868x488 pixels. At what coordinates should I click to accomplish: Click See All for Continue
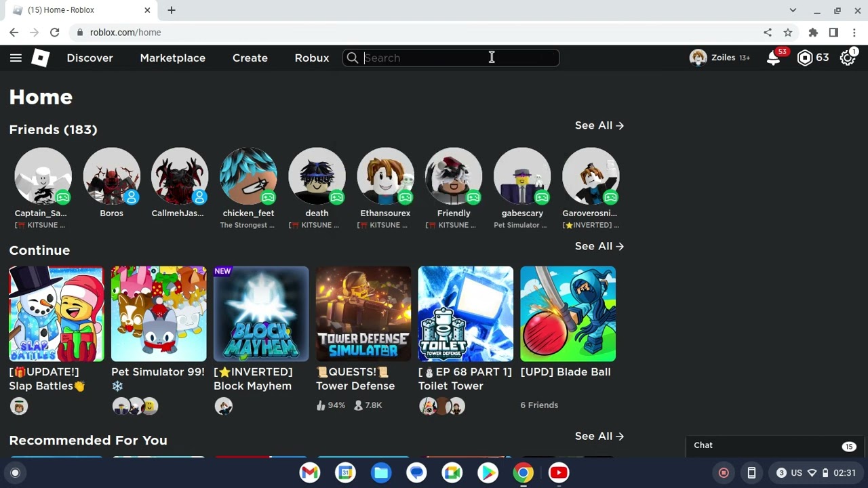click(599, 246)
